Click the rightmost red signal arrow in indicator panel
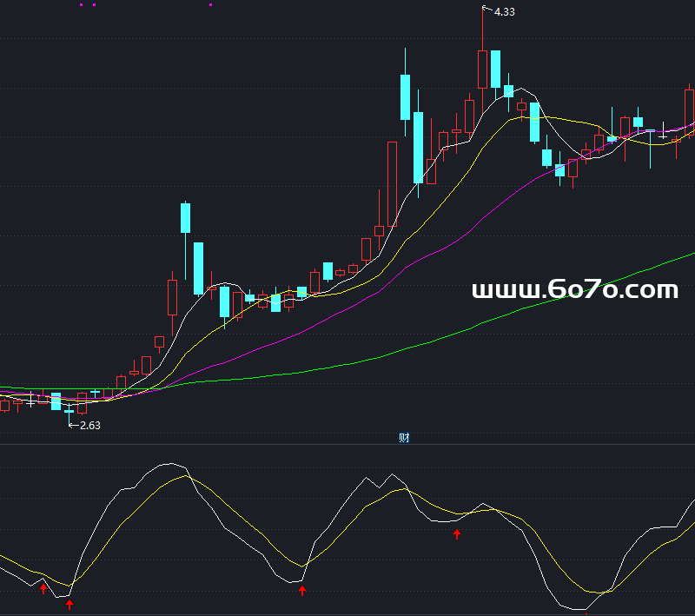 (457, 534)
